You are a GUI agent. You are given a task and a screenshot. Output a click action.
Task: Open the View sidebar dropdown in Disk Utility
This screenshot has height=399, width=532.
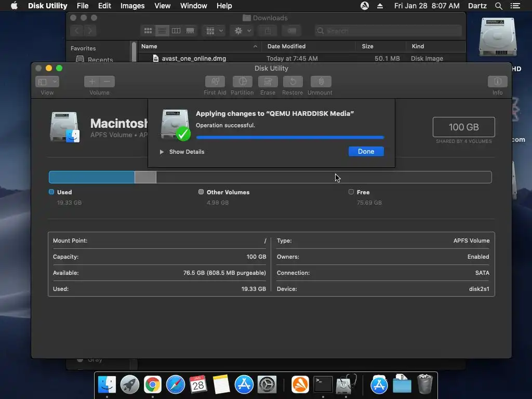pyautogui.click(x=47, y=82)
